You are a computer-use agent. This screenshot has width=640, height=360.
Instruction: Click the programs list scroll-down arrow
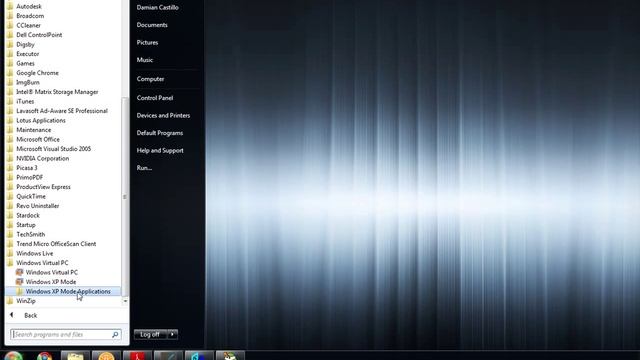tap(125, 301)
